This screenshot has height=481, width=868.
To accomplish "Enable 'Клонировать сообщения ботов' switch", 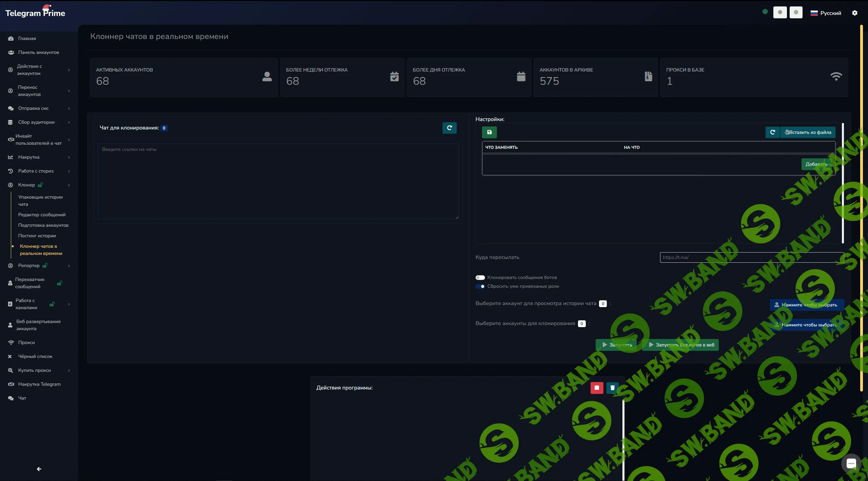I will click(480, 277).
